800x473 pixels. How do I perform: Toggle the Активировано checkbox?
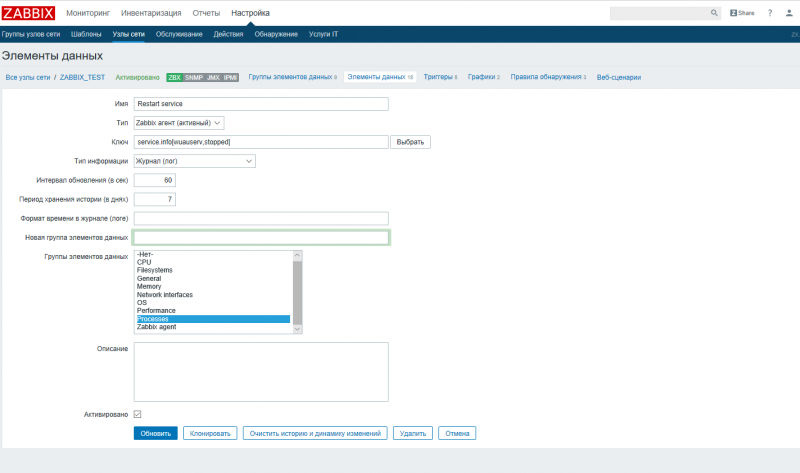tap(137, 414)
